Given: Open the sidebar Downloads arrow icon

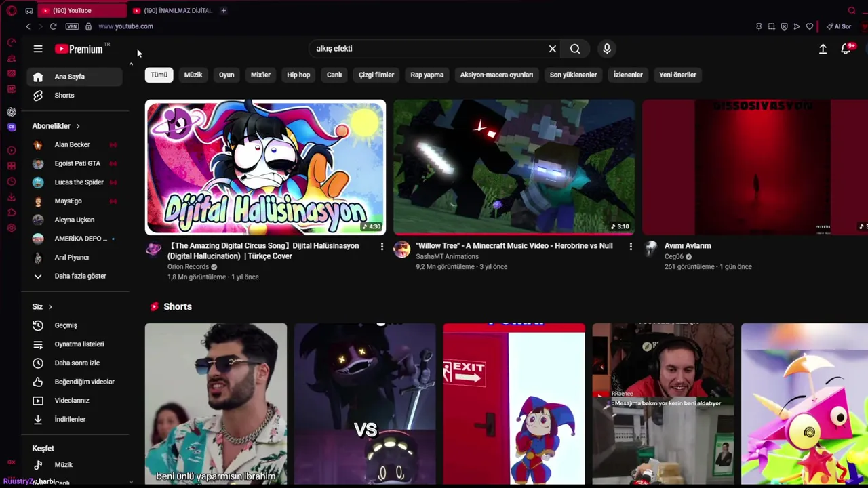Looking at the screenshot, I should point(12,197).
